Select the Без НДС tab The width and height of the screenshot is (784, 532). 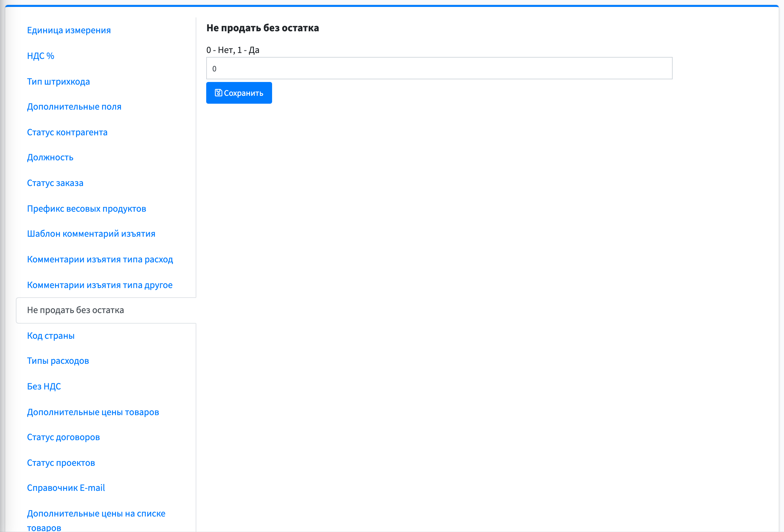tap(44, 386)
